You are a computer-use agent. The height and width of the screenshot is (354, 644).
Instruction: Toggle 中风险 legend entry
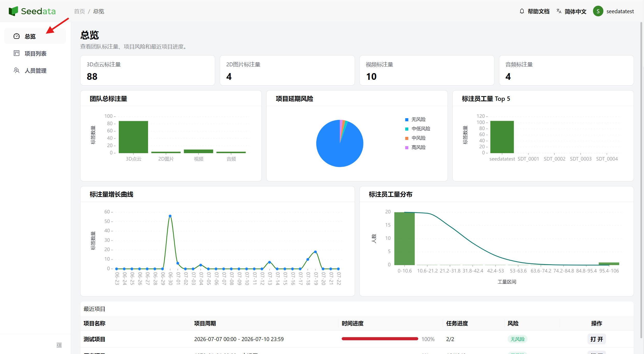pyautogui.click(x=415, y=138)
